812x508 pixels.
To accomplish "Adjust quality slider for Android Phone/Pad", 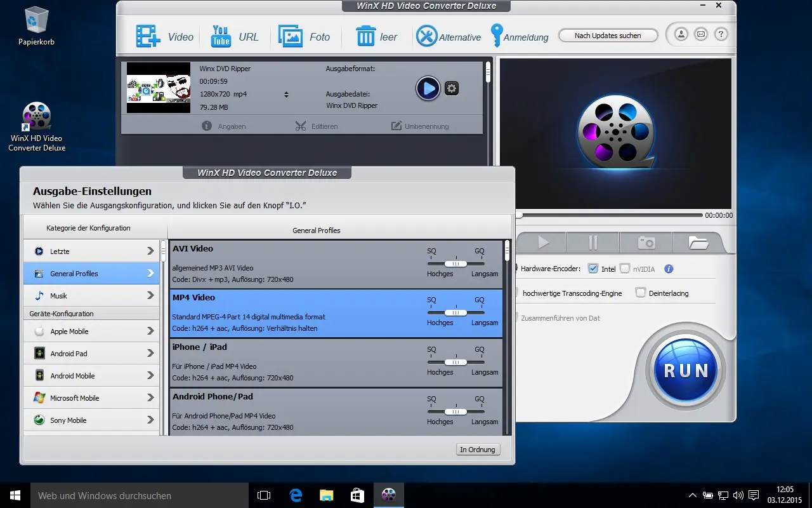I will 455,411.
